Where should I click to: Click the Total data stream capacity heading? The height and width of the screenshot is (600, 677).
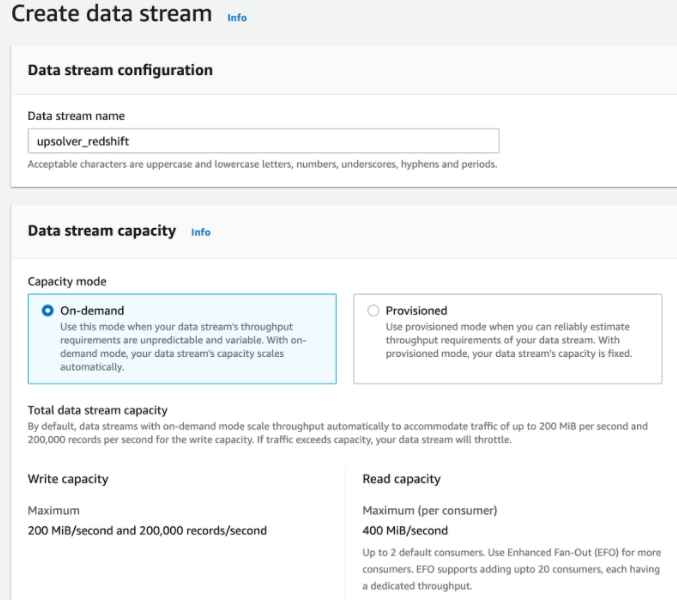(x=97, y=410)
